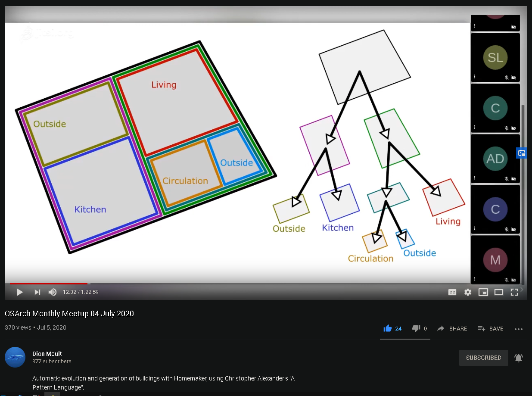The width and height of the screenshot is (532, 396).
Task: Enter fullscreen mode
Action: pos(514,292)
